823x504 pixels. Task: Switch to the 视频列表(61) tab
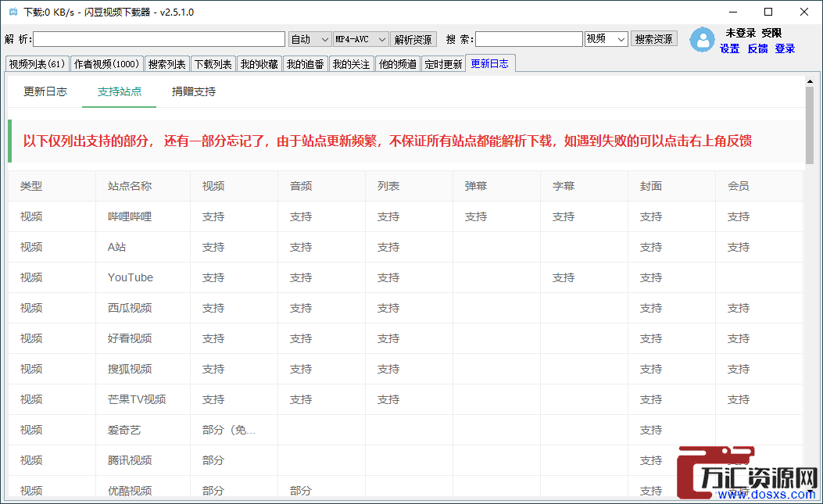tap(37, 64)
